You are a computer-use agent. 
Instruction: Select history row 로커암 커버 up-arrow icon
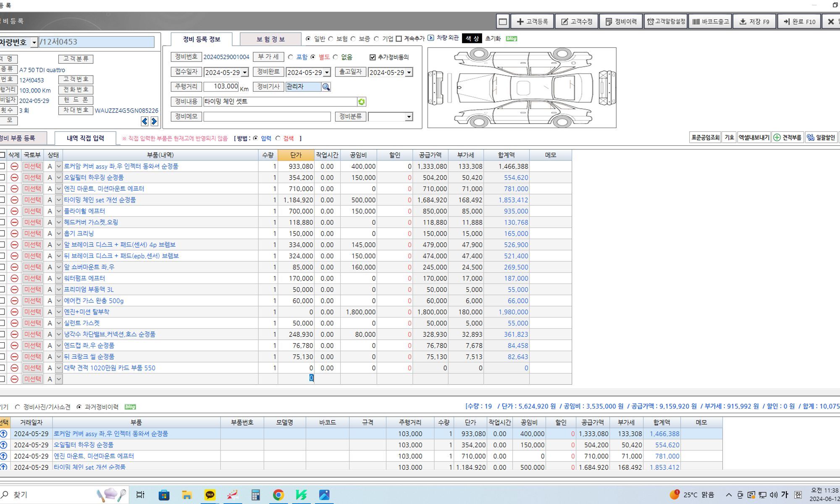point(4,434)
